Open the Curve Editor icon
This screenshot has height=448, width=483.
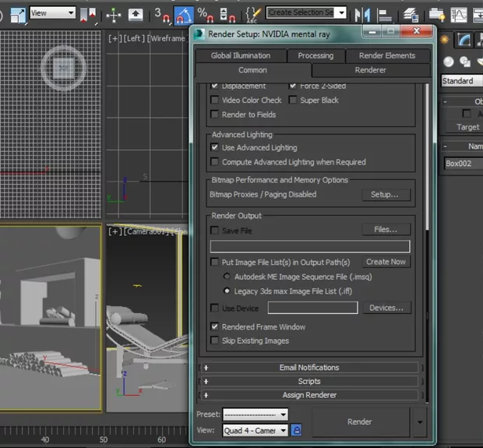(x=459, y=15)
